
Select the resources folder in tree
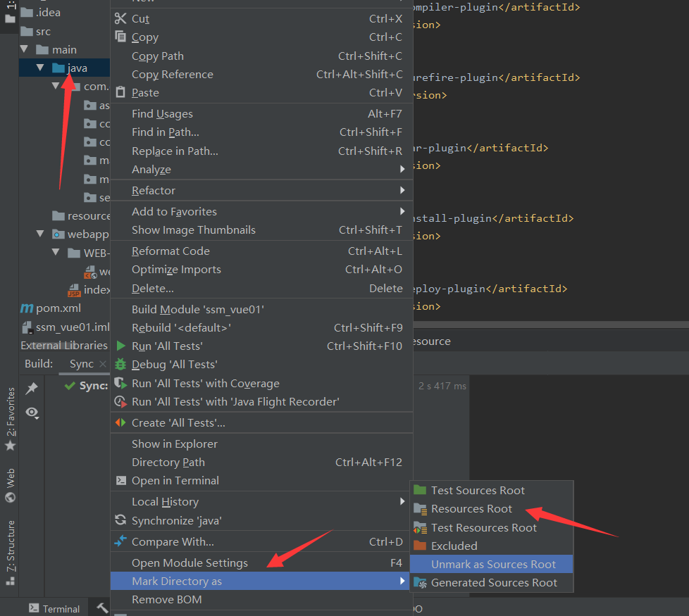pos(81,215)
